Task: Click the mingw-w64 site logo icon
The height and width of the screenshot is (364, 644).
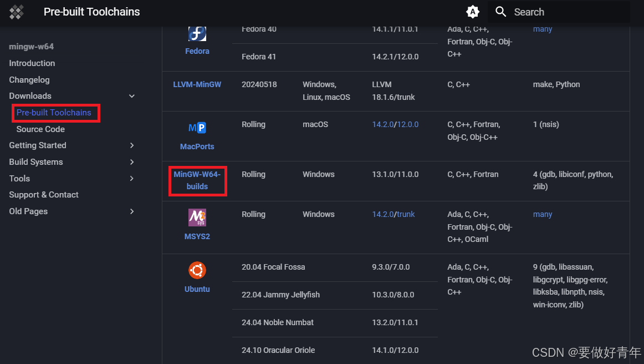Action: (17, 12)
